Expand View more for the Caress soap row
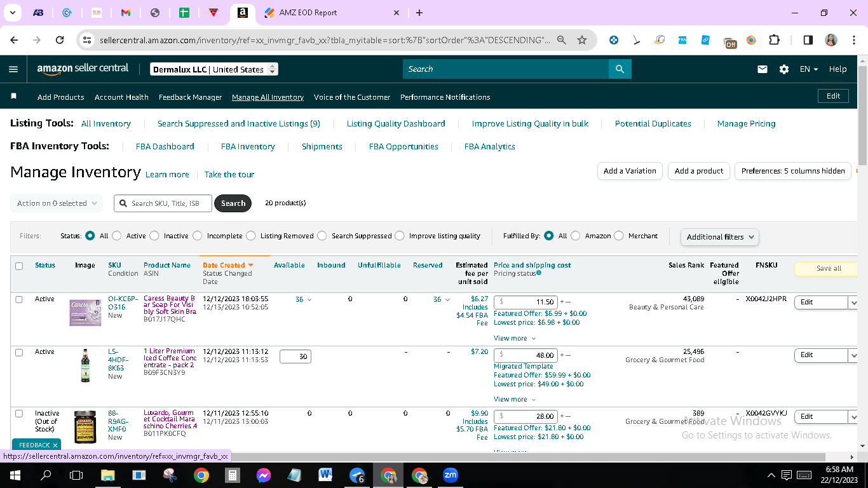 pyautogui.click(x=515, y=338)
